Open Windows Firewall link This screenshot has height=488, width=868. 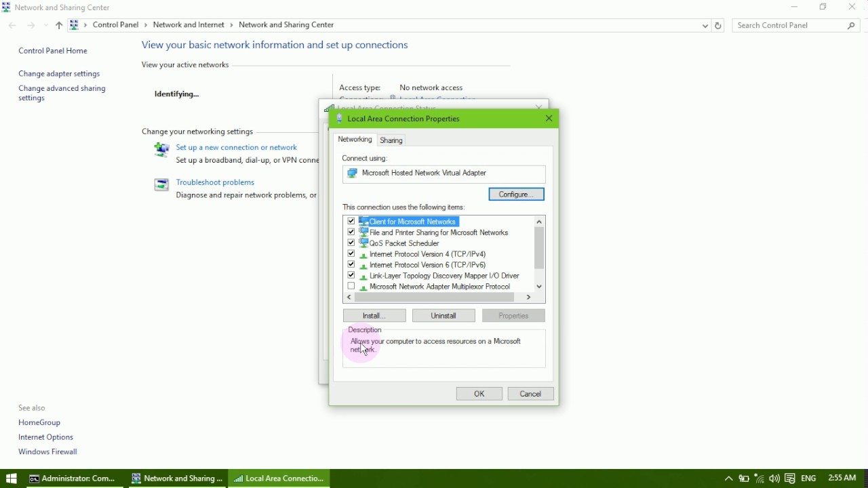click(48, 453)
